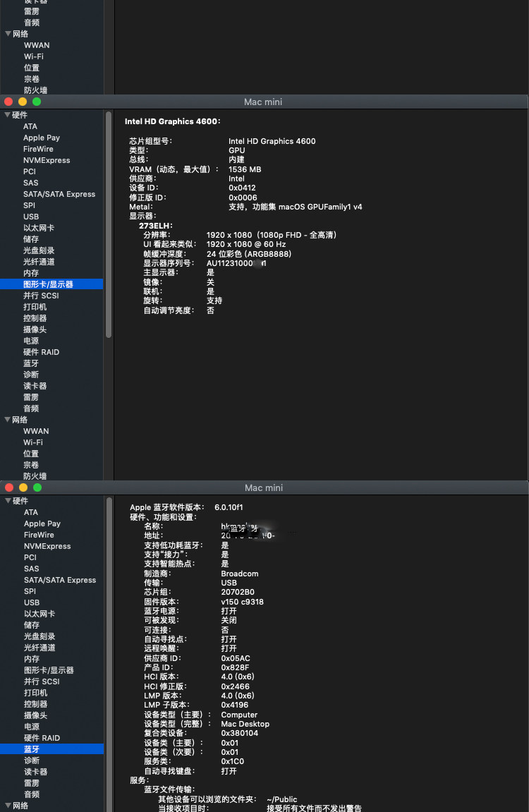Select 光盘刻录 in the Bluetooth details window sidebar
The height and width of the screenshot is (812, 529).
(39, 636)
